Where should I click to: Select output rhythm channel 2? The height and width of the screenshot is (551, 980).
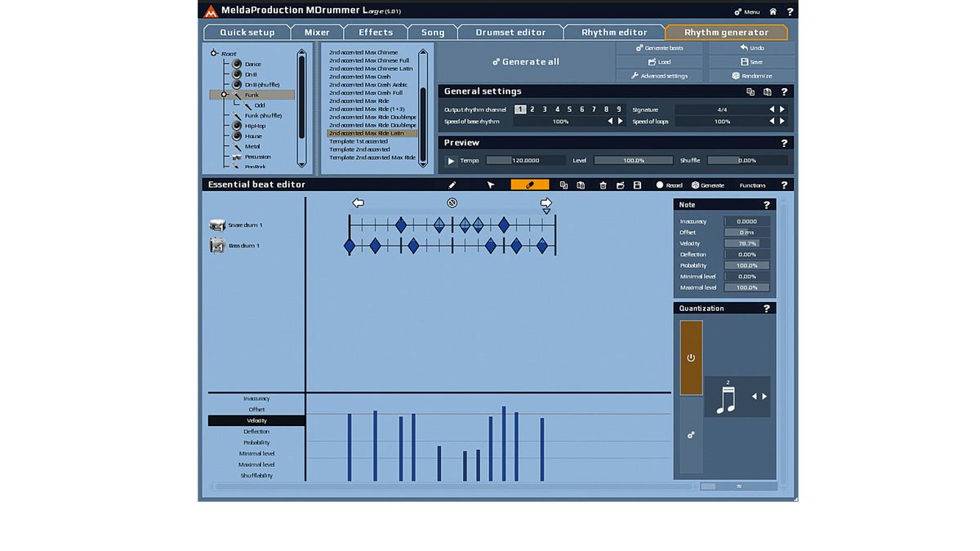coord(532,109)
